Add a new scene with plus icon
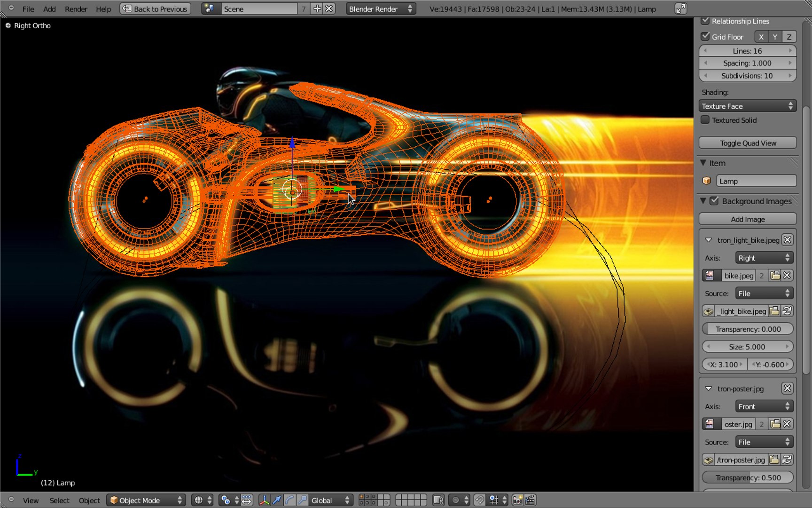The height and width of the screenshot is (508, 812). (x=317, y=8)
